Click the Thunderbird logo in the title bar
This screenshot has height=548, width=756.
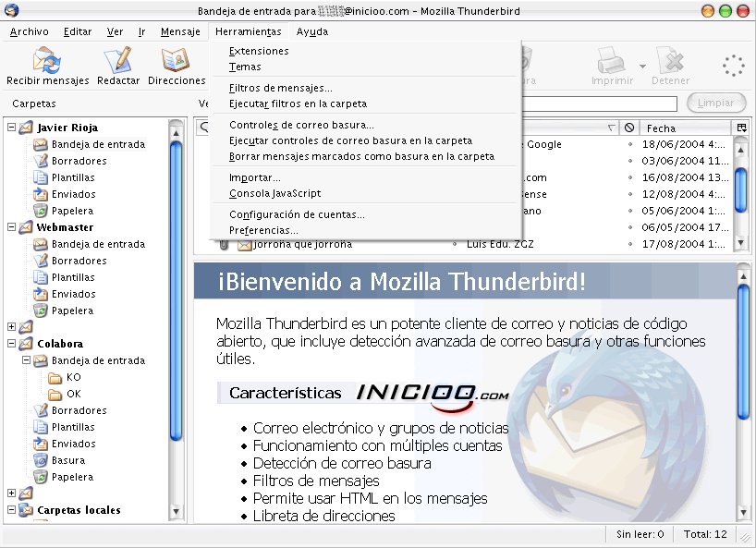pyautogui.click(x=12, y=10)
